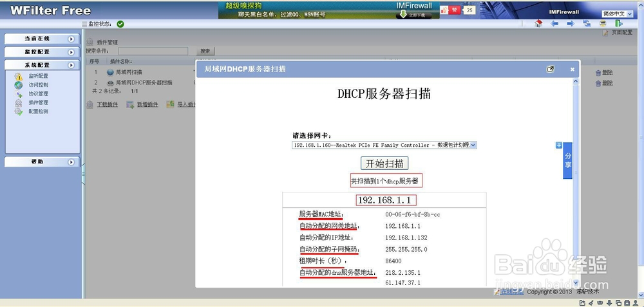Click the MAC address 00-06-f6-bf-8b-cc
644x307 pixels.
(x=413, y=214)
